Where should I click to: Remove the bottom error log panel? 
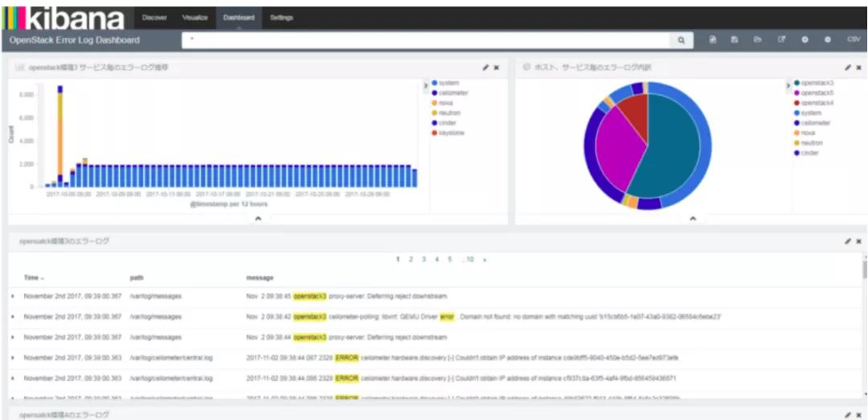tap(858, 414)
